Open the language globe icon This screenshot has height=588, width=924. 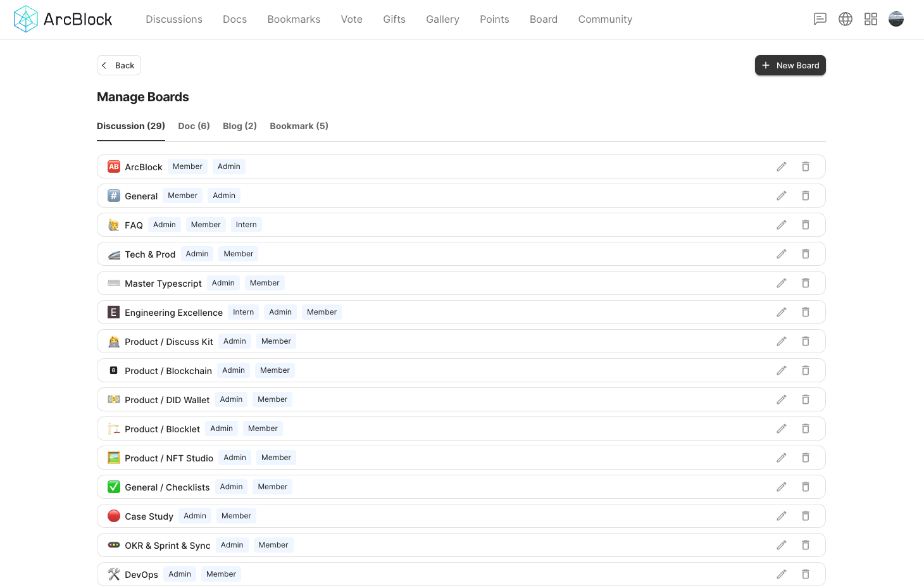846,19
